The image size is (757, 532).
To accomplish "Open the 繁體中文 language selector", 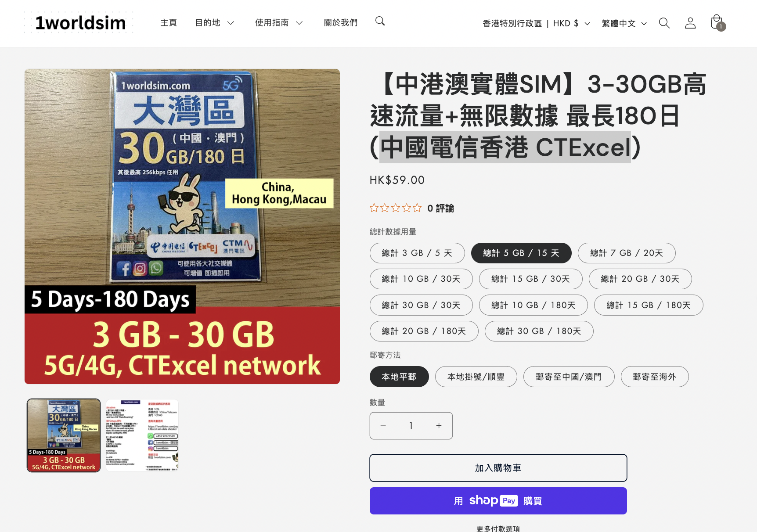I will coord(624,23).
